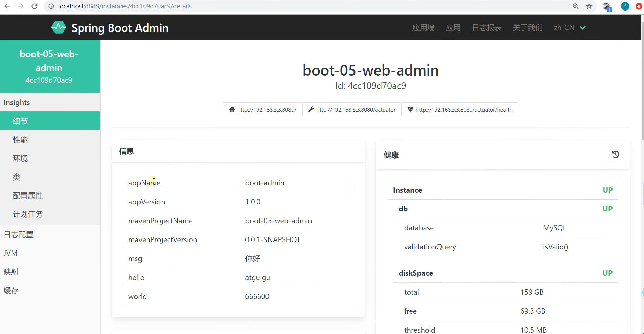Viewport: 644px width, 334px height.
Task: Click the appName value boot-admin
Action: 265,183
